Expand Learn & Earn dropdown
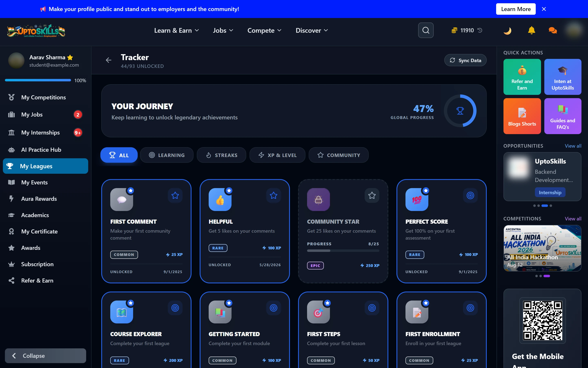The height and width of the screenshot is (368, 588). [177, 30]
